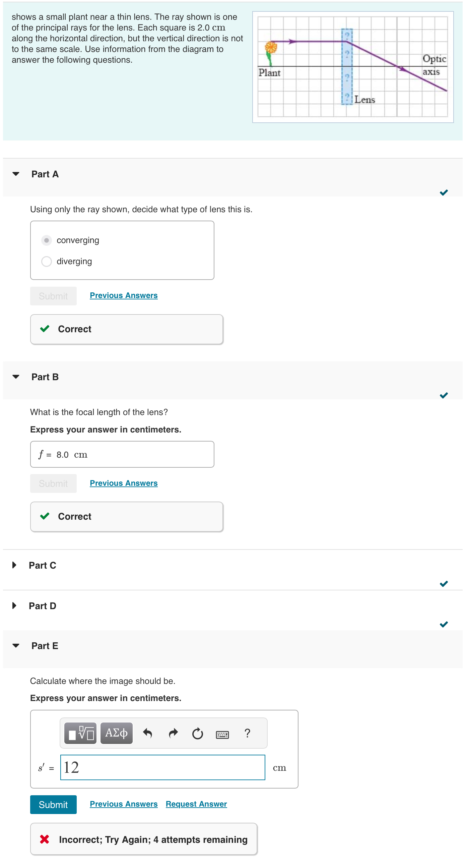View Previous Answers for Part E

pos(124,804)
